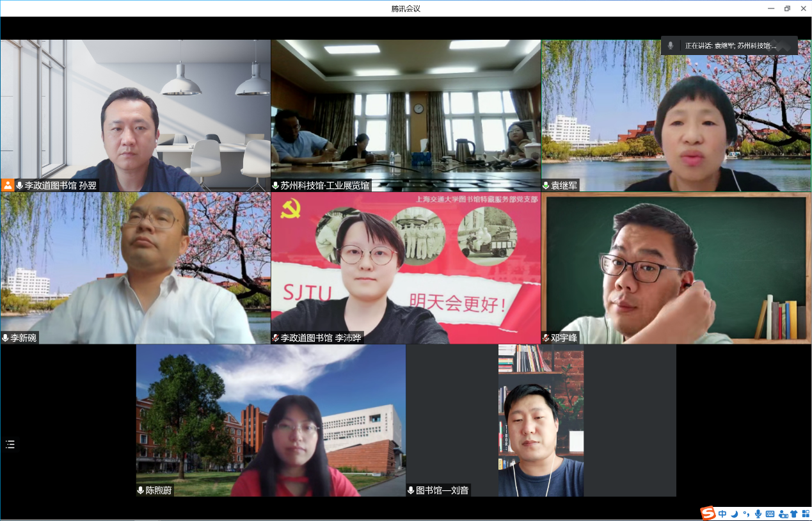Toggle the moon half-width/full-width icon
The height and width of the screenshot is (521, 812).
[735, 513]
